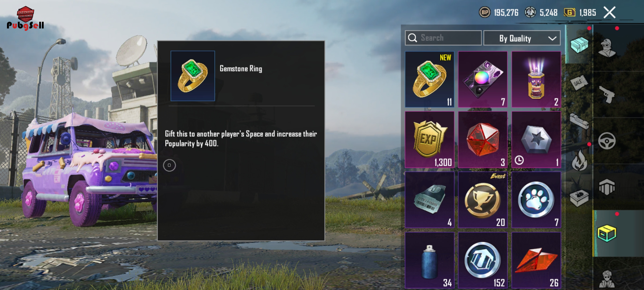
Task: Switch to the SALE tag category
Action: click(x=579, y=82)
